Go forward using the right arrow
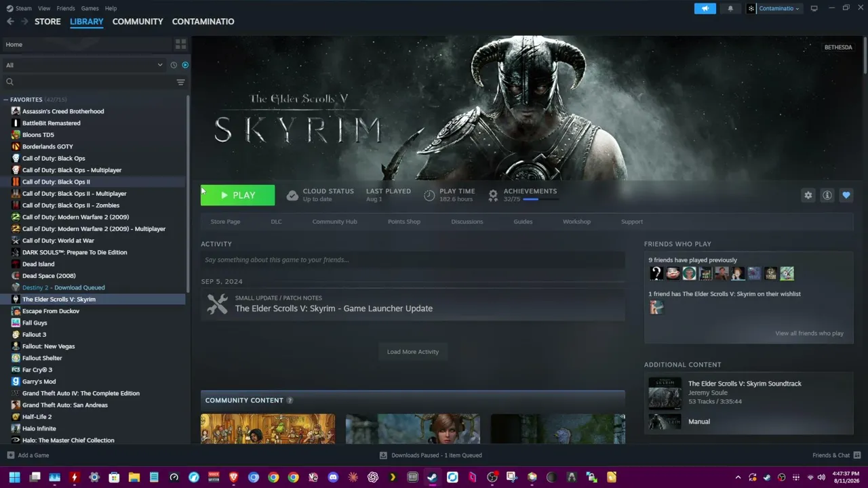The width and height of the screenshot is (868, 488). point(24,22)
